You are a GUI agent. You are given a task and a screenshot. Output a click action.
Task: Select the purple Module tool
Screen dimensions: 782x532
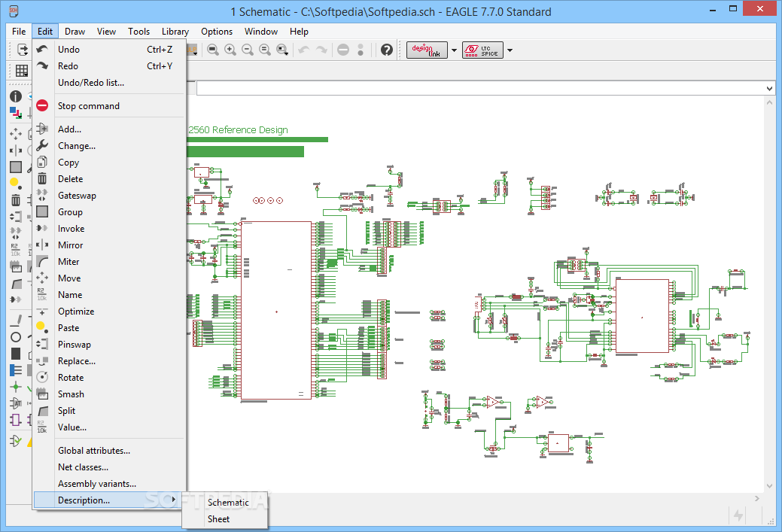point(16,420)
